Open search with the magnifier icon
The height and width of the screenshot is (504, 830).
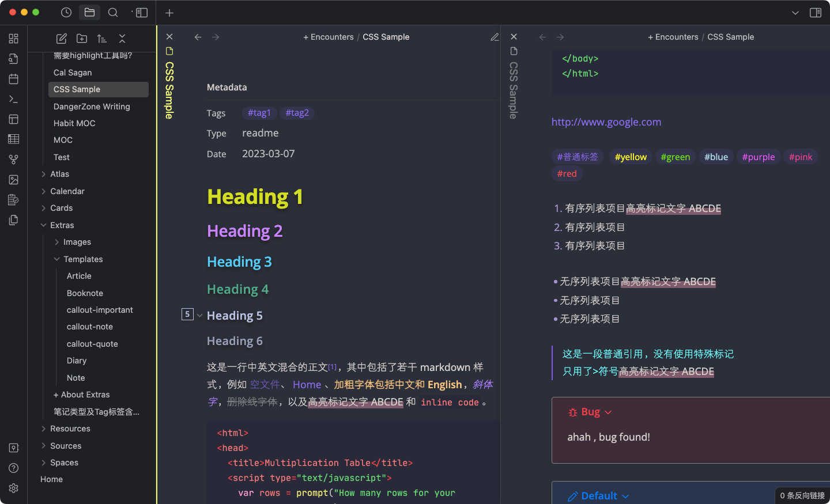pyautogui.click(x=113, y=12)
